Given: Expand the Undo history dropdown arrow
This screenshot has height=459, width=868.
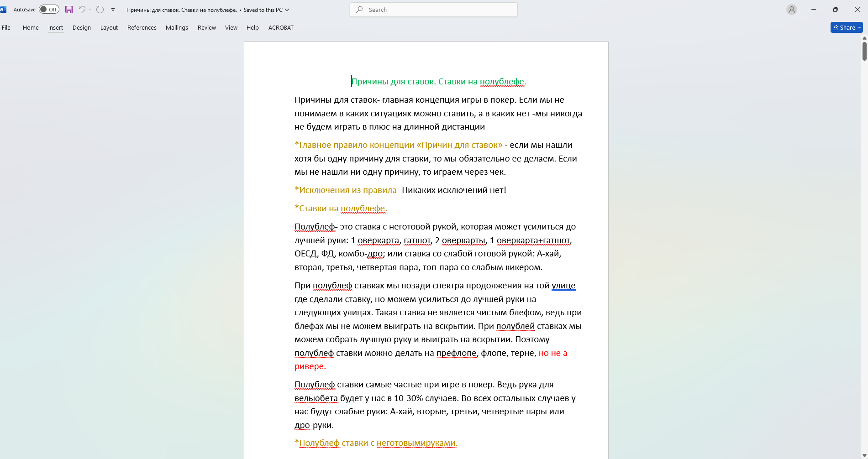Looking at the screenshot, I should tap(90, 10).
